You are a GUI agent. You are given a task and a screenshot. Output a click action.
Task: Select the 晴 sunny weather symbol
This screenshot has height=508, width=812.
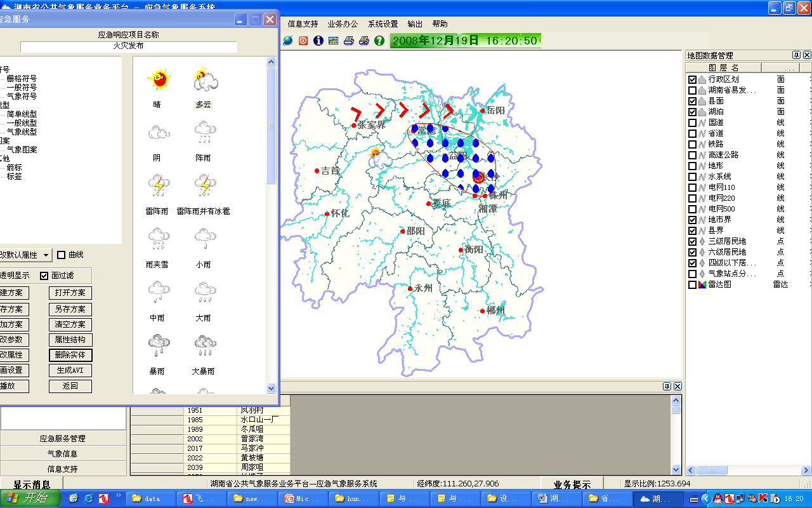pos(157,80)
